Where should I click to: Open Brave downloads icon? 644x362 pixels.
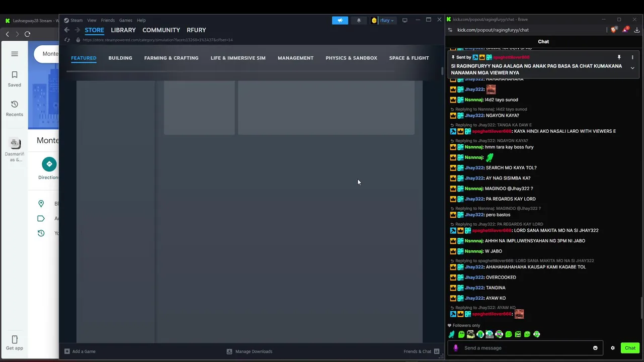(637, 30)
